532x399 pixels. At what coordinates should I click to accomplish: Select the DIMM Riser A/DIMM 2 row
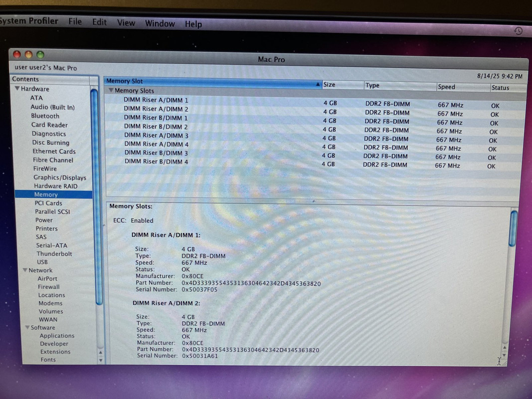[x=314, y=111]
